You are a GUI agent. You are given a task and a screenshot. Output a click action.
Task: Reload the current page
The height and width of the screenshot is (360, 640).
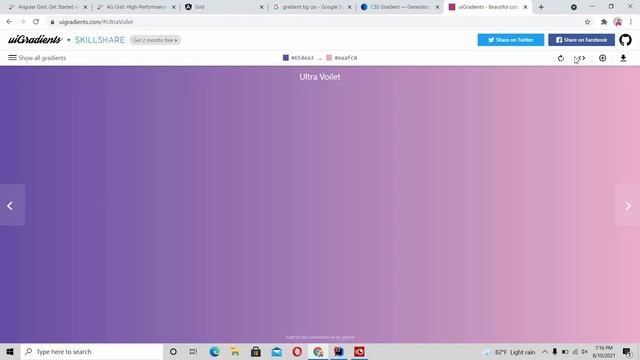click(x=36, y=22)
